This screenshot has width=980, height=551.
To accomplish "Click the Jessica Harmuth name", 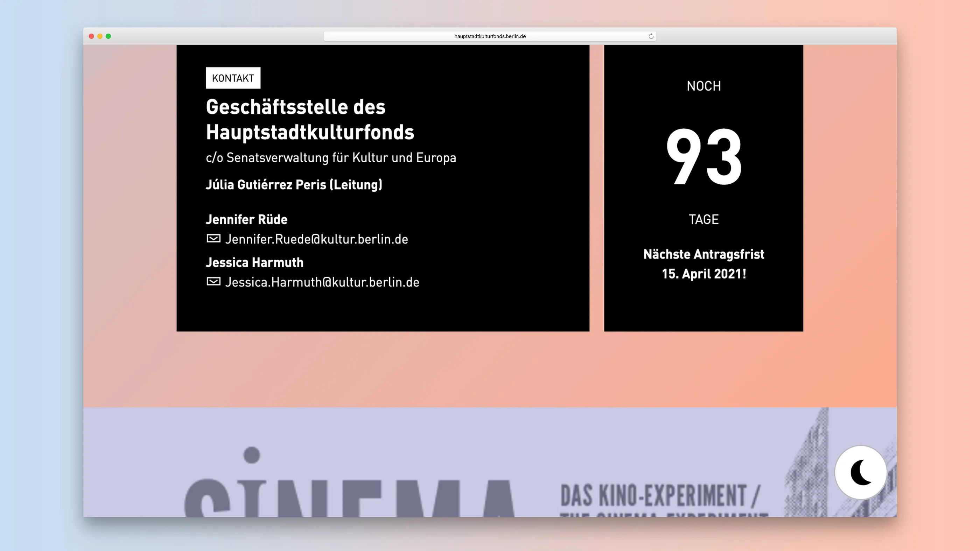I will [254, 262].
